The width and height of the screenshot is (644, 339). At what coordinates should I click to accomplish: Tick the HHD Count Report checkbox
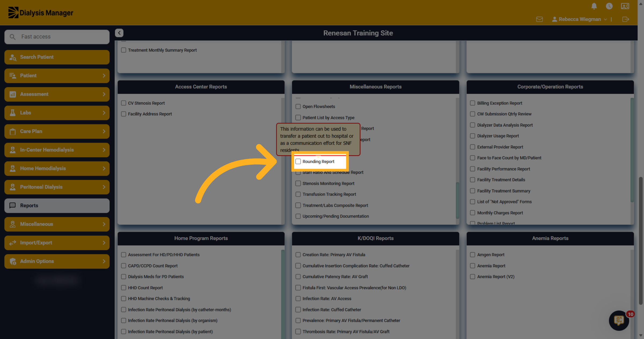123,288
